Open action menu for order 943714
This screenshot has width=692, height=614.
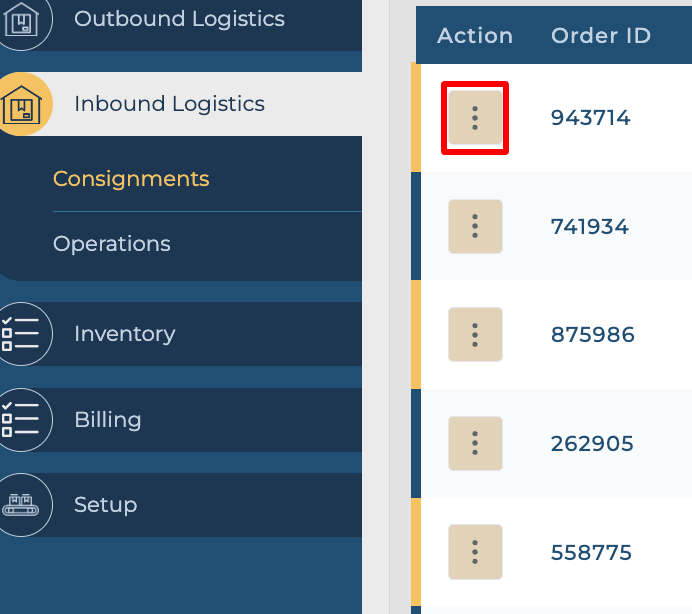(x=475, y=118)
